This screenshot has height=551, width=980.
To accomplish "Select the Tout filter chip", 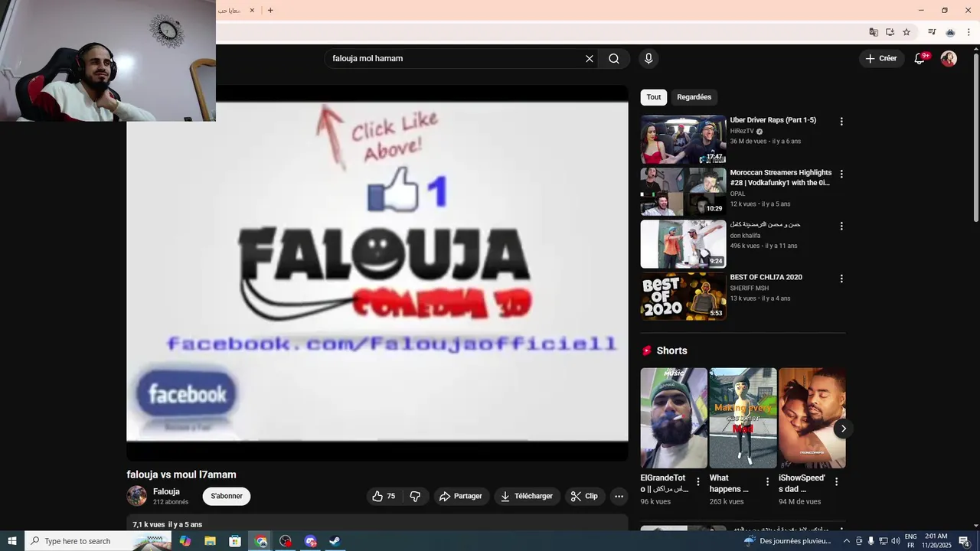I will click(653, 97).
